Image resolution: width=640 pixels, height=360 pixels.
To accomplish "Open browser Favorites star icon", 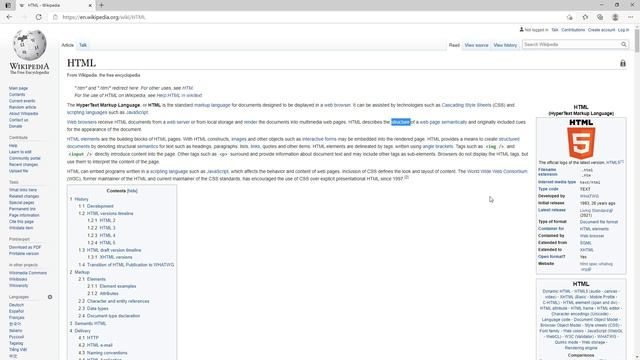I will coord(585,17).
